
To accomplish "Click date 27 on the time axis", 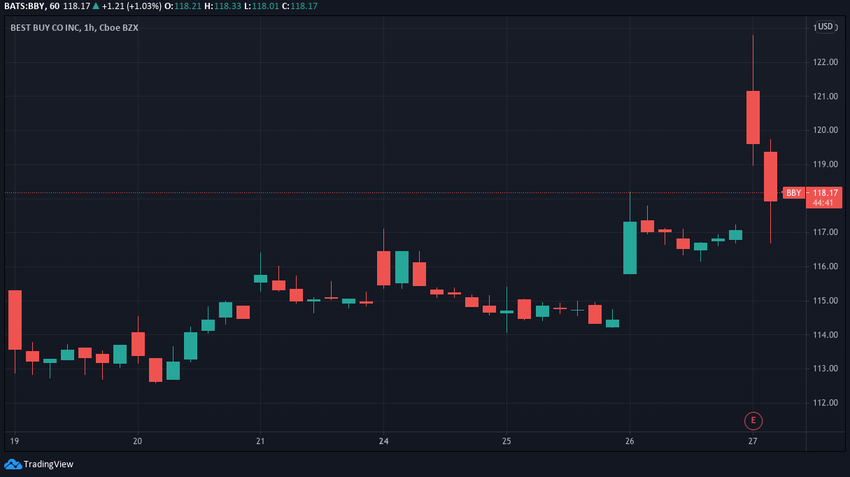I will (x=752, y=441).
